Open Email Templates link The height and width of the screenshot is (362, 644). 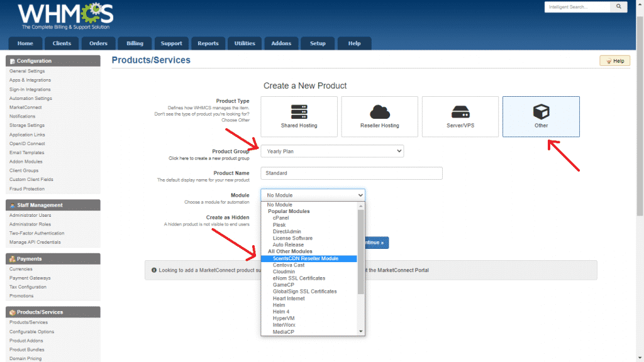click(x=26, y=153)
